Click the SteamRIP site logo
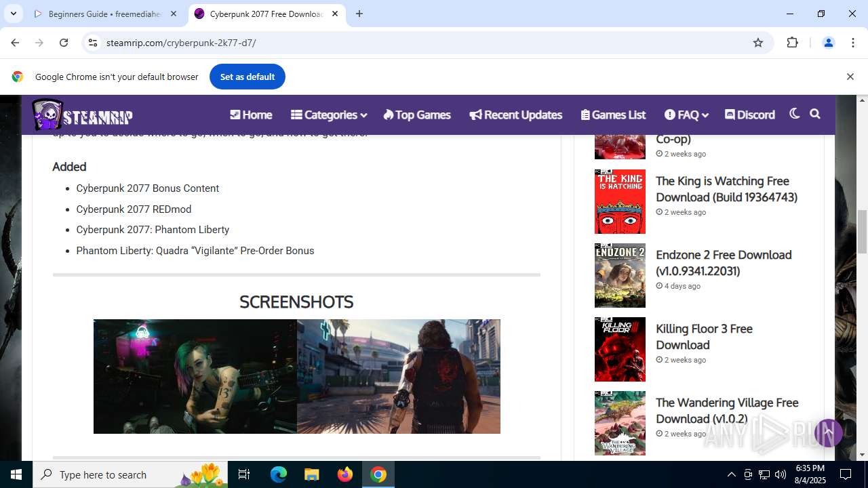 point(82,115)
